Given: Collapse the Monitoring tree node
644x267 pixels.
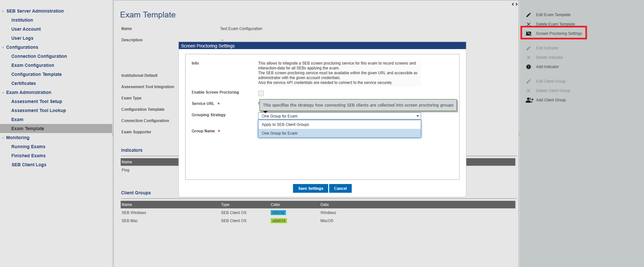Looking at the screenshot, I should 3,138.
